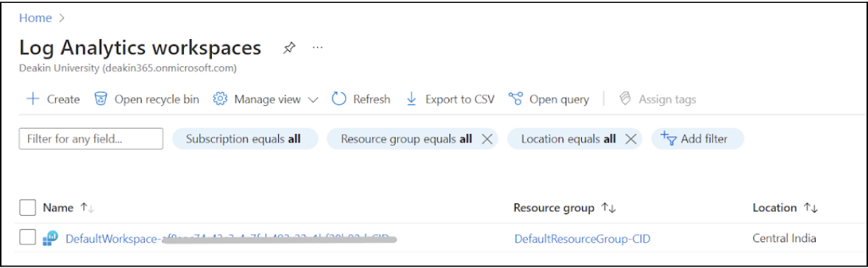The height and width of the screenshot is (268, 868).
Task: Click the Deakin University directory text
Action: [128, 68]
